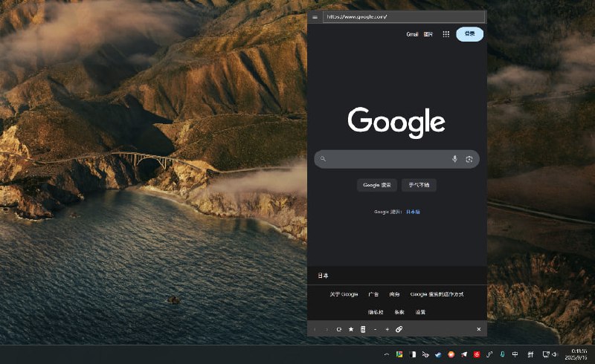595x364 pixels.
Task: Open network status tray icon
Action: click(546, 354)
